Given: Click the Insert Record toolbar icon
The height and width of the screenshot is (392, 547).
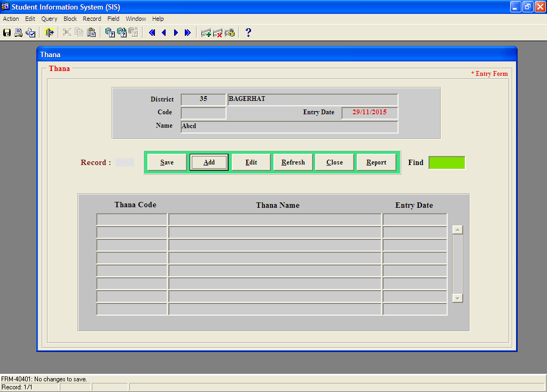Looking at the screenshot, I should point(206,33).
